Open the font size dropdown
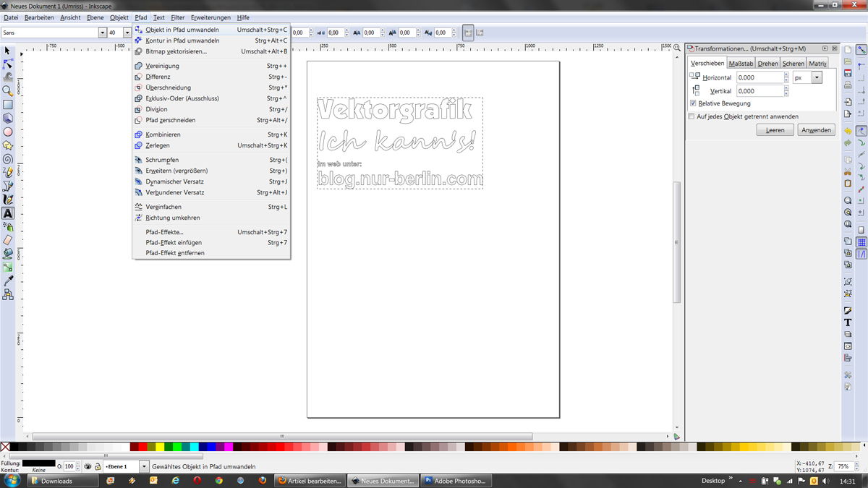 coord(128,33)
